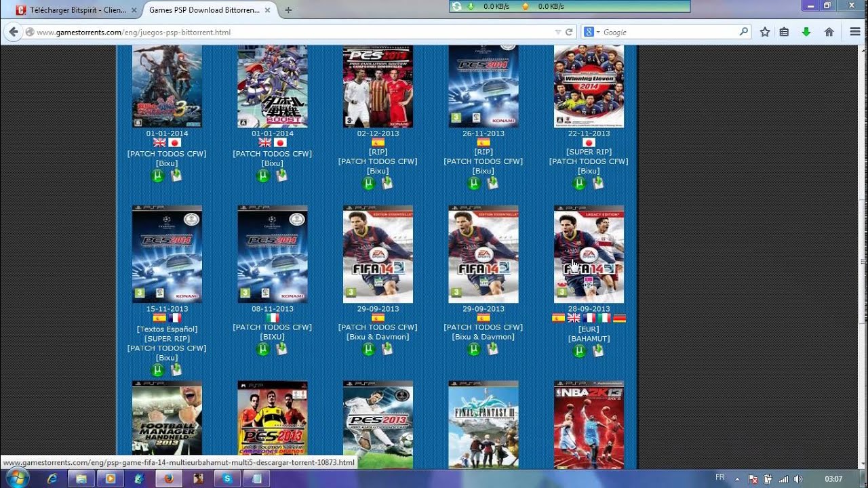Go to the browser home page icon
Viewport: 868px width, 488px height.
pyautogui.click(x=829, y=32)
